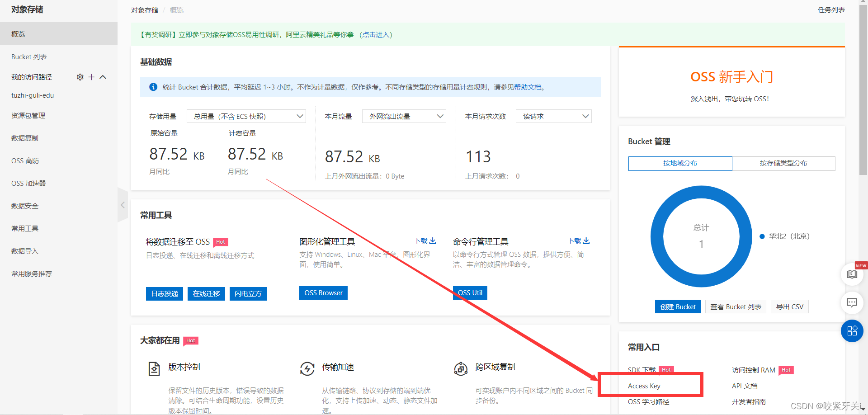Click the 跨区域复制 heading
868x415 pixels.
pos(495,367)
